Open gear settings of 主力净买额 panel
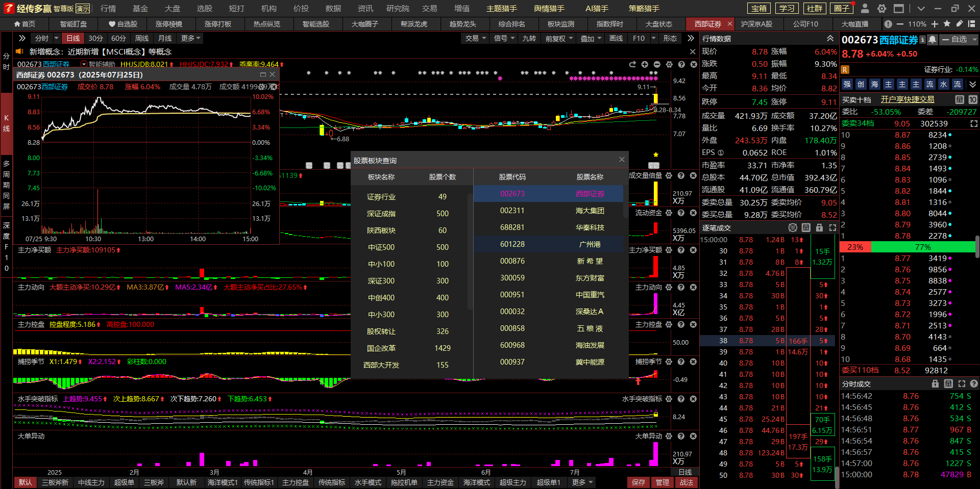 coord(669,250)
